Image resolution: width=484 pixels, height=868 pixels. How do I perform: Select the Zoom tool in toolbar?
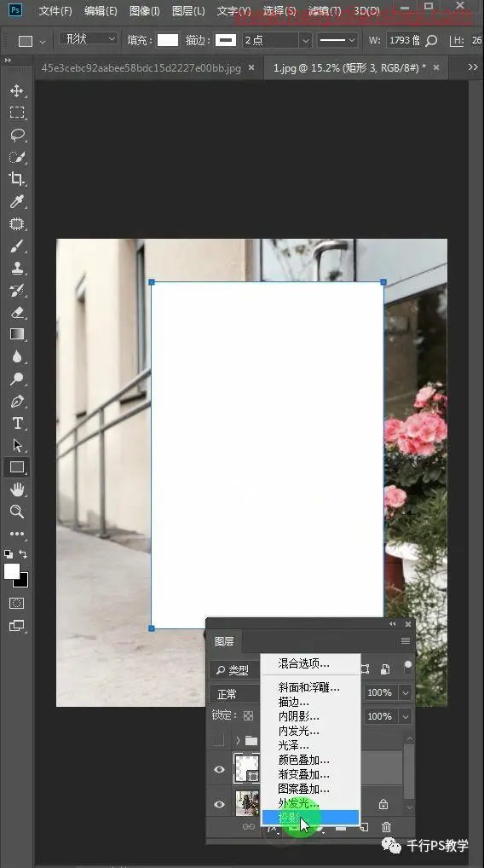16,512
